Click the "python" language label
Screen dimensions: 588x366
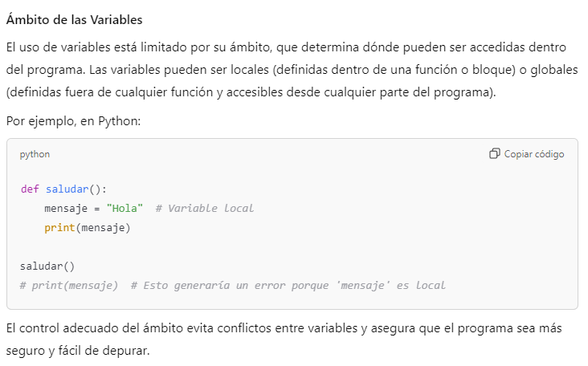[35, 154]
